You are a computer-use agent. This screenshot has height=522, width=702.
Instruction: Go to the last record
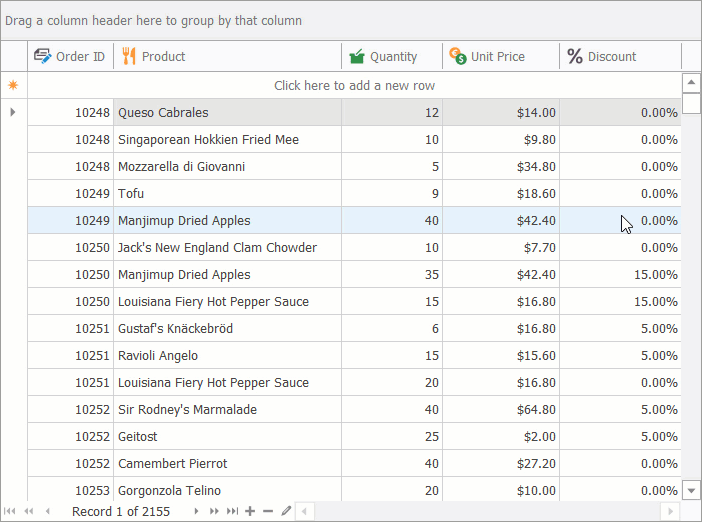click(x=232, y=511)
